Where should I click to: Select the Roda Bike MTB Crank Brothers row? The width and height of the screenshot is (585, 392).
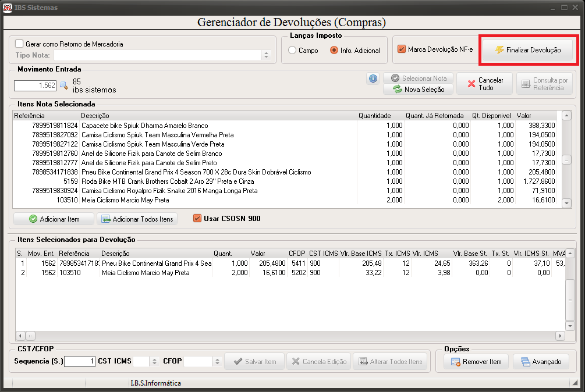(285, 181)
